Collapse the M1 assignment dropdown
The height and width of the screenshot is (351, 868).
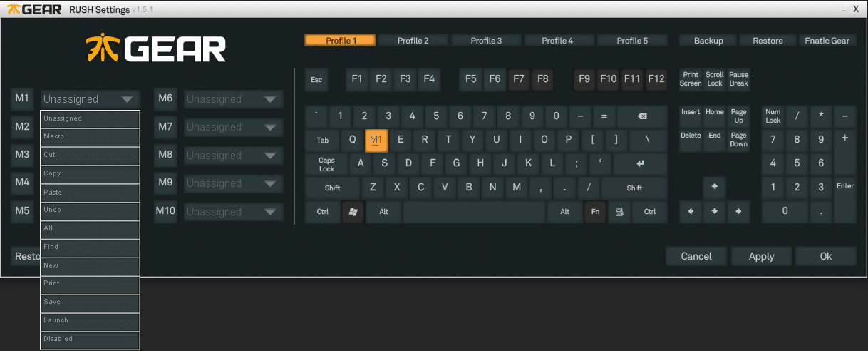click(x=126, y=99)
